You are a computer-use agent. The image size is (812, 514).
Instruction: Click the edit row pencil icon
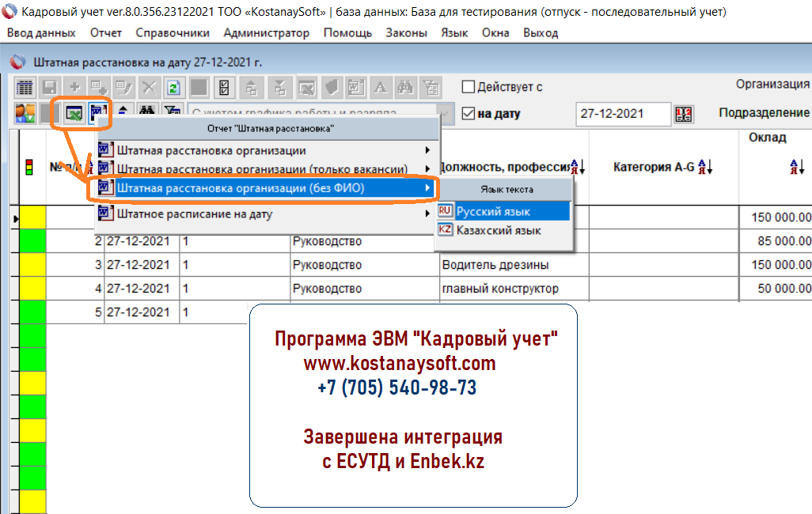[x=123, y=88]
